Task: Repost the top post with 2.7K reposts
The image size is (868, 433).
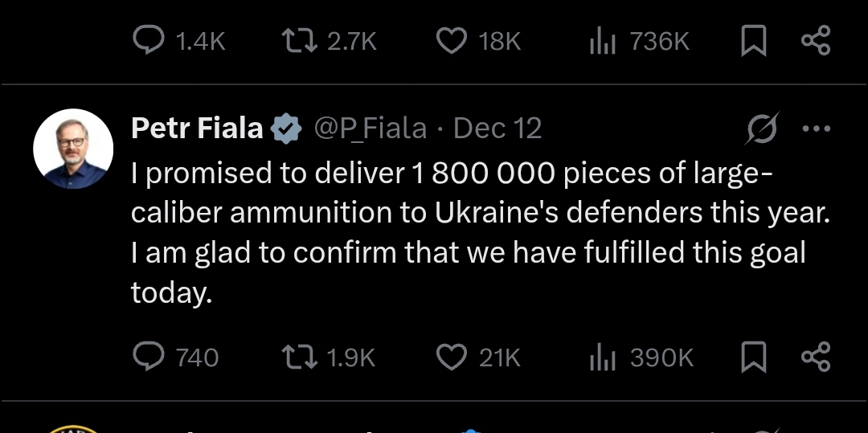Action: point(300,41)
